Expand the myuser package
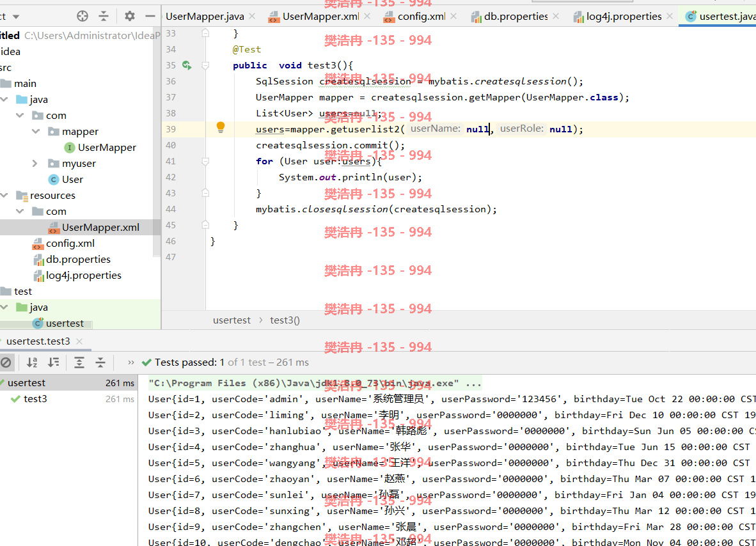Viewport: 756px width, 546px height. [35, 164]
